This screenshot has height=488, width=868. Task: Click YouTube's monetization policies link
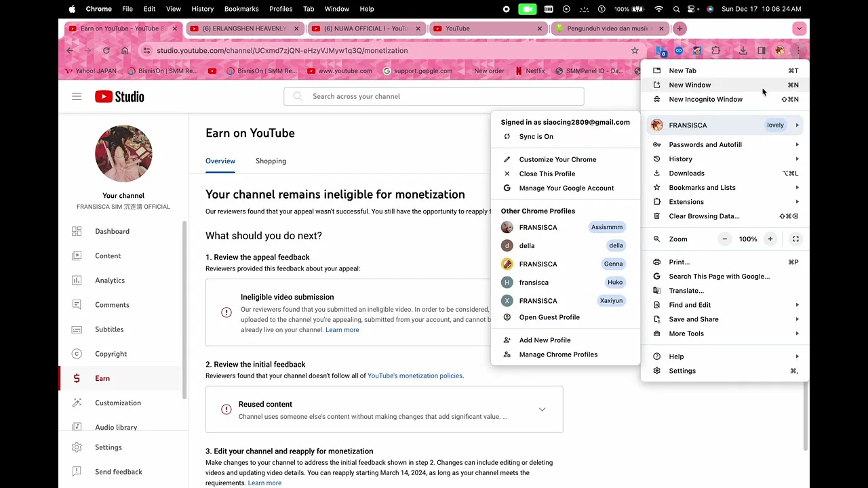click(414, 375)
